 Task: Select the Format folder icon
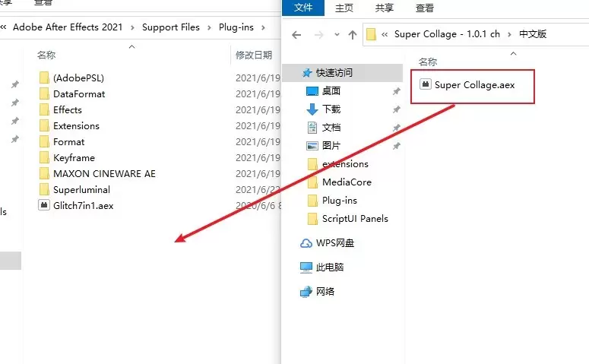(44, 141)
